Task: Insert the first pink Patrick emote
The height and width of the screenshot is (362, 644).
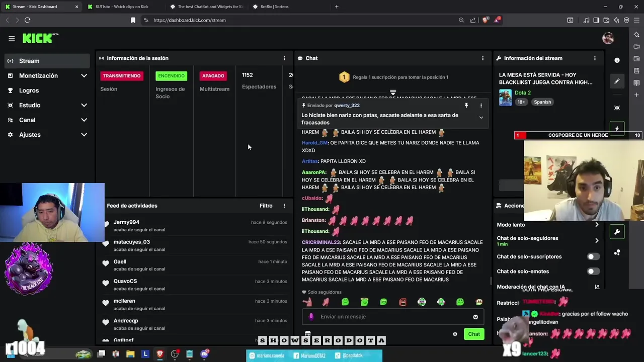Action: pos(307,302)
